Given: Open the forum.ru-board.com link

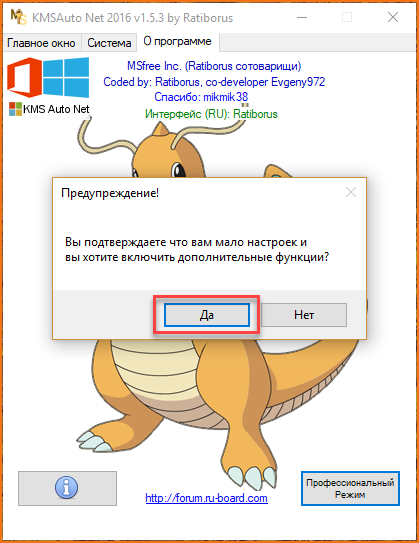Looking at the screenshot, I should [x=206, y=498].
